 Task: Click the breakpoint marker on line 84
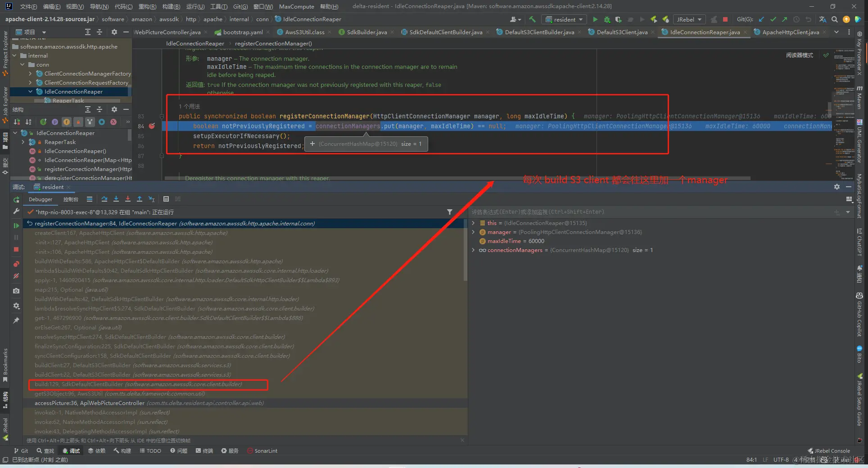(152, 126)
